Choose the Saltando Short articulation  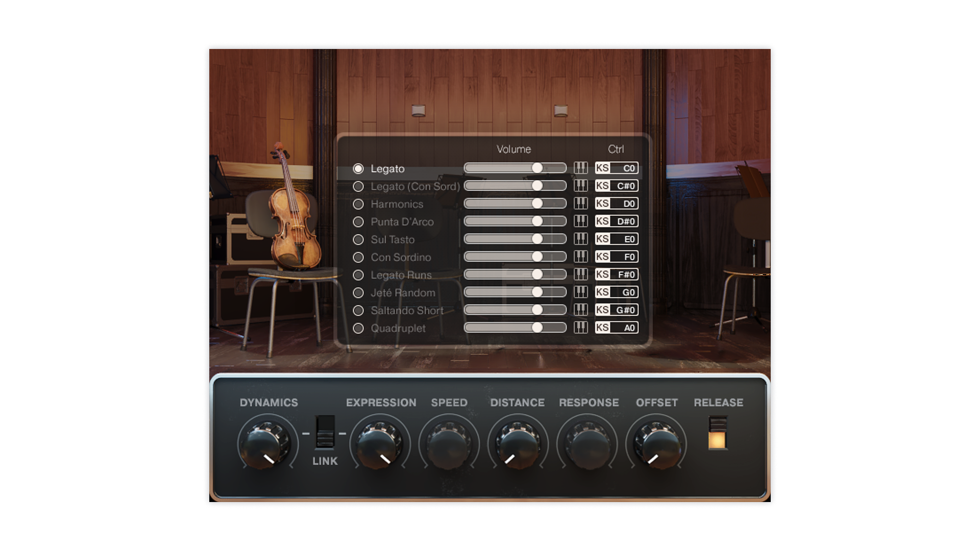358,310
